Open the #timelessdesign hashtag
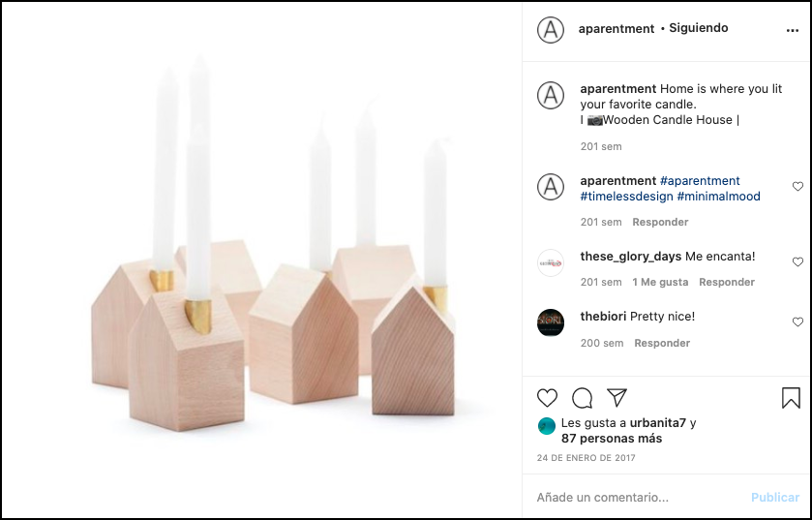 click(x=626, y=197)
